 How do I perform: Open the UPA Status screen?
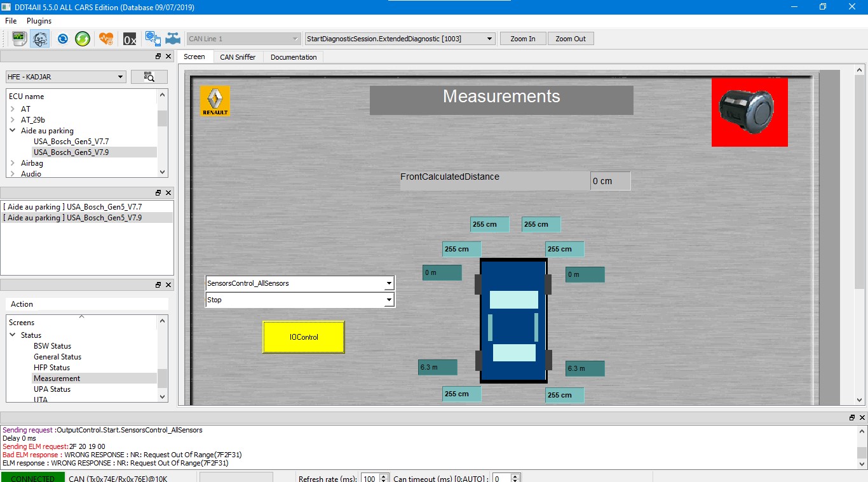pyautogui.click(x=52, y=389)
